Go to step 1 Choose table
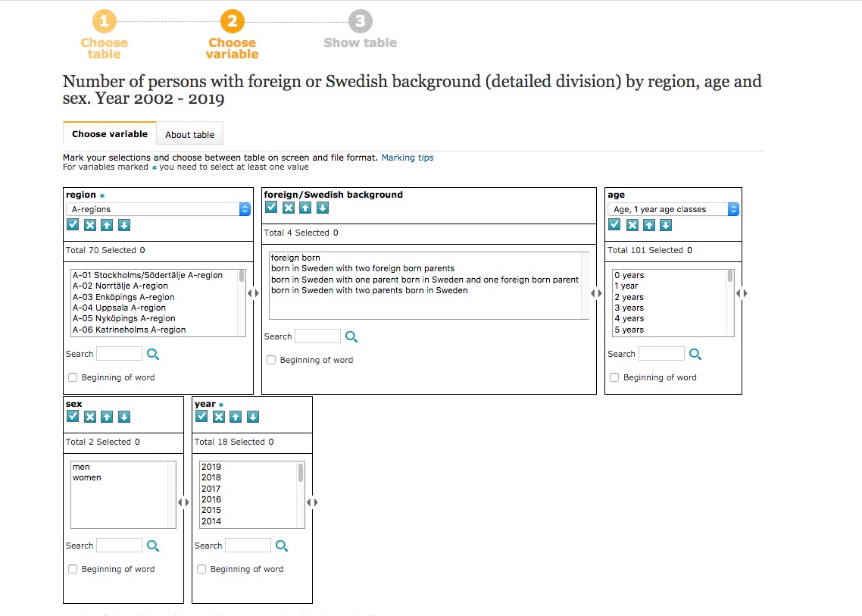This screenshot has height=616, width=862. click(x=104, y=35)
